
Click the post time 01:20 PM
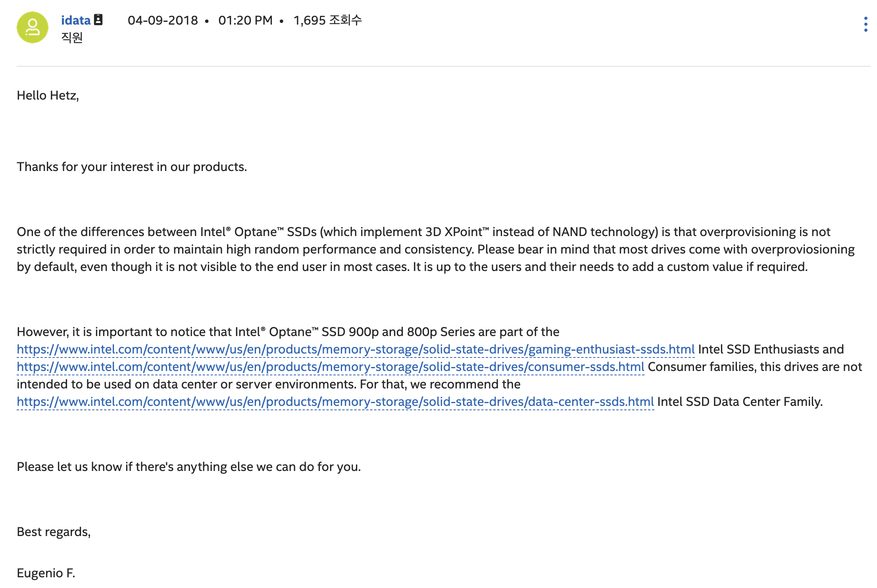point(245,20)
